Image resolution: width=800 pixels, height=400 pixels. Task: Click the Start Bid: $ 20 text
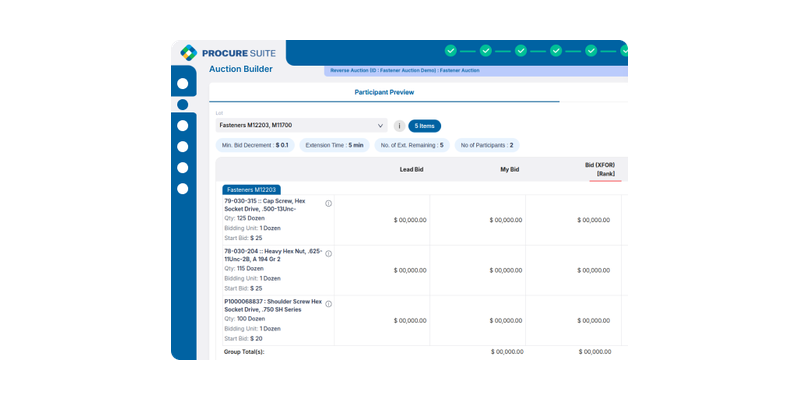[243, 339]
